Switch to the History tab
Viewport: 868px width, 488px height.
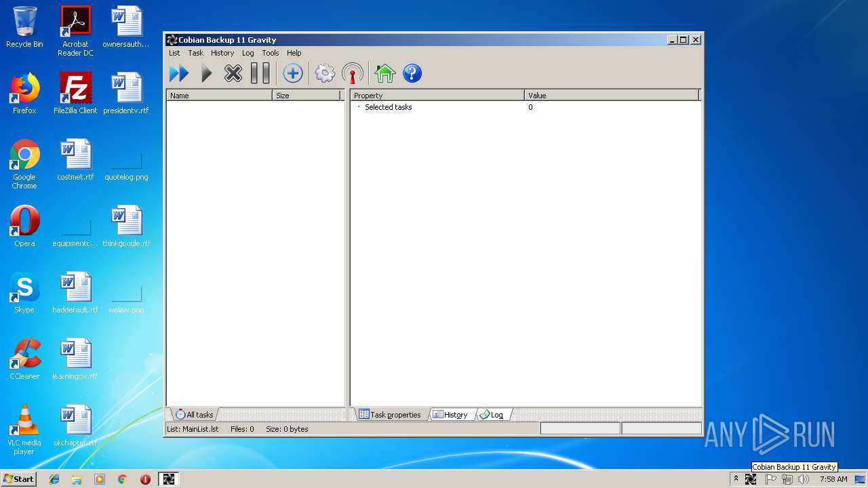point(451,415)
